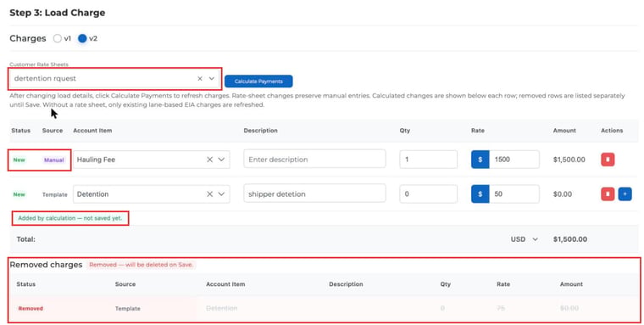Screen dimensions: 644x325
Task: Click the $1,500.00 amount in Hauling Fee row
Action: [x=569, y=160]
